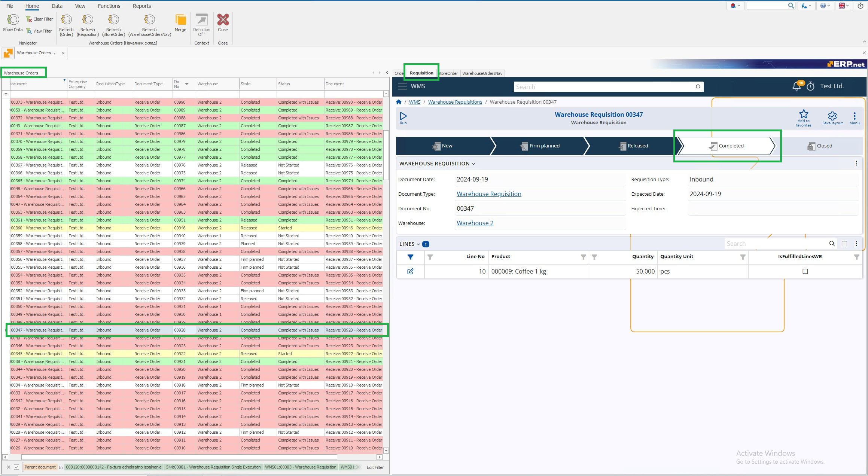Click the Lines search input field

click(x=776, y=244)
